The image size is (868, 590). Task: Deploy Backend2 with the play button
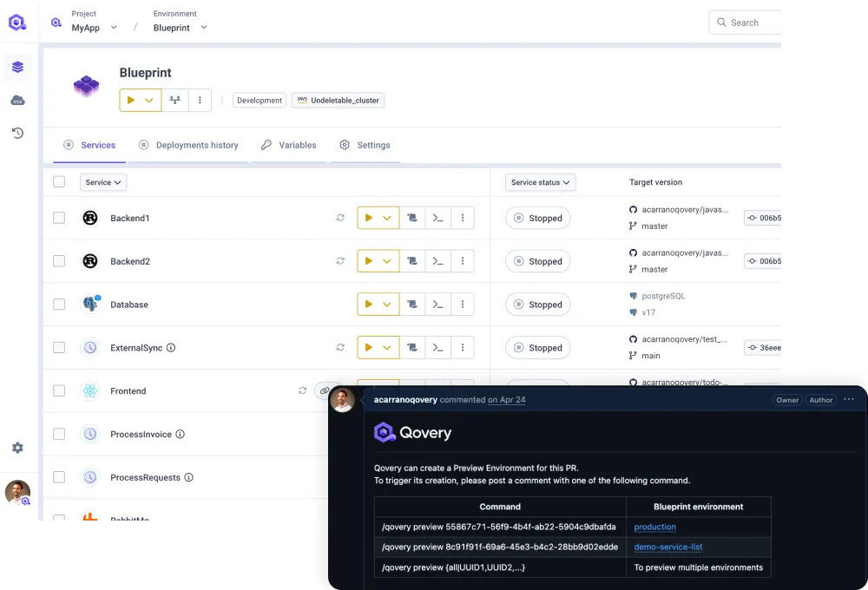(x=368, y=260)
